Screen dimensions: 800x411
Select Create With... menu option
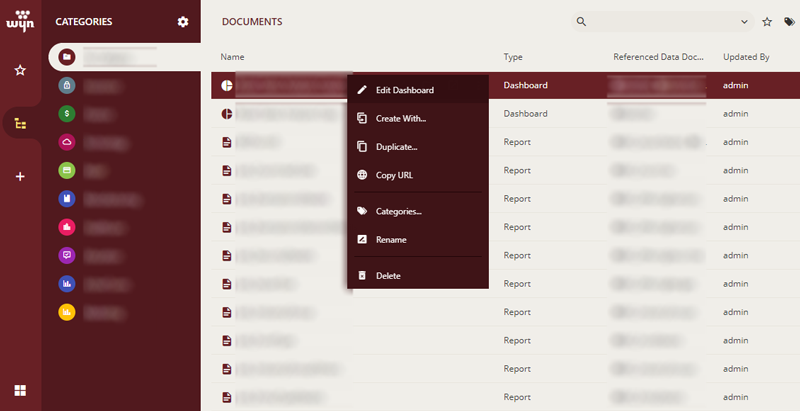(x=400, y=118)
